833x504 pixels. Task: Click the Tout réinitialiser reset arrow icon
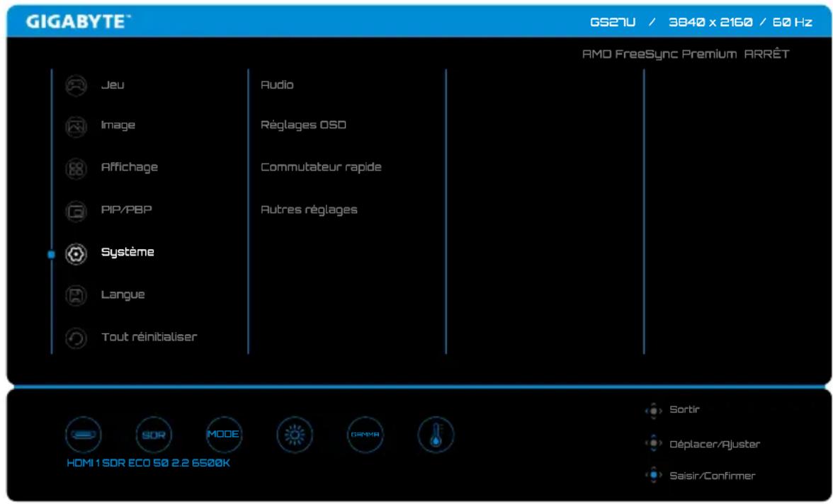point(76,338)
